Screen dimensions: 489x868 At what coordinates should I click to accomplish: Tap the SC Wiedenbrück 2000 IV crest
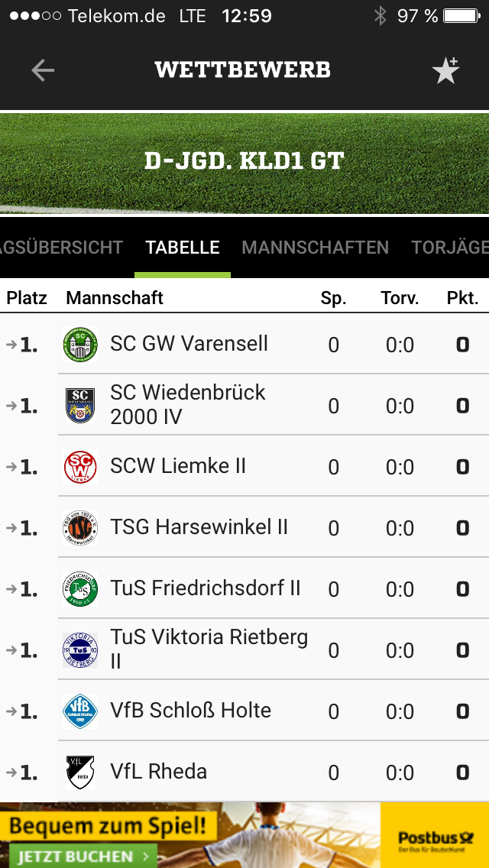click(80, 406)
